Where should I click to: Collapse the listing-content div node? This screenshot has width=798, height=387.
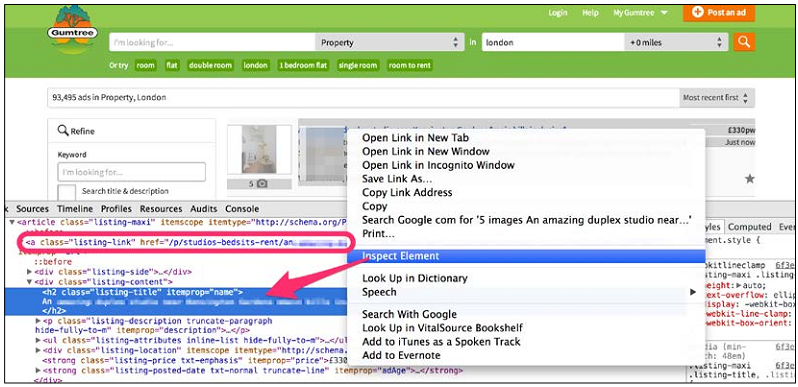30,282
